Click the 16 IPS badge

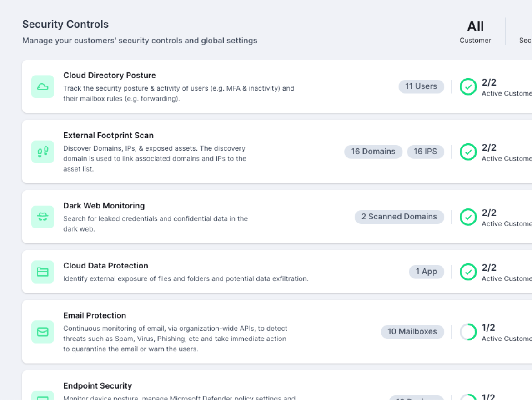425,152
